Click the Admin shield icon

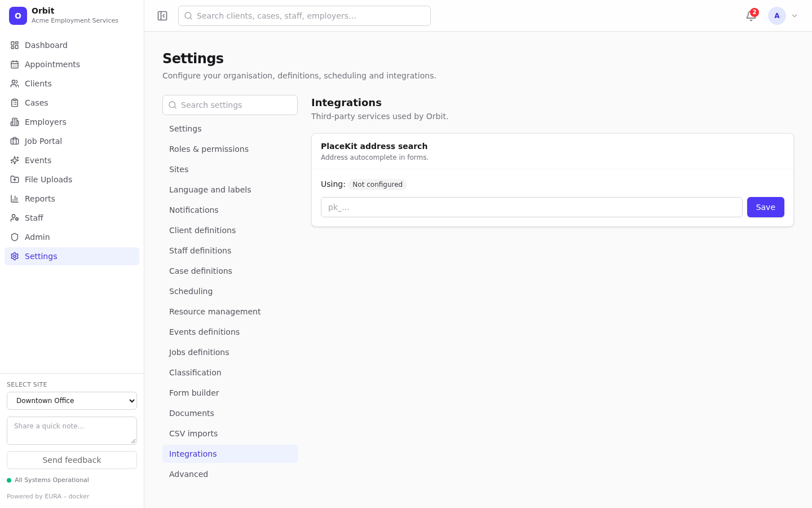pyautogui.click(x=15, y=237)
